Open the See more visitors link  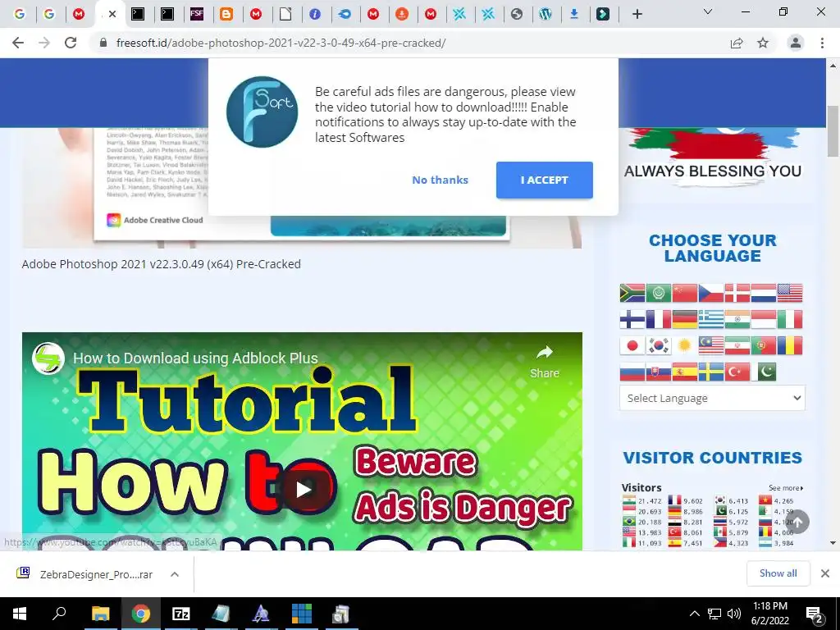pyautogui.click(x=785, y=488)
